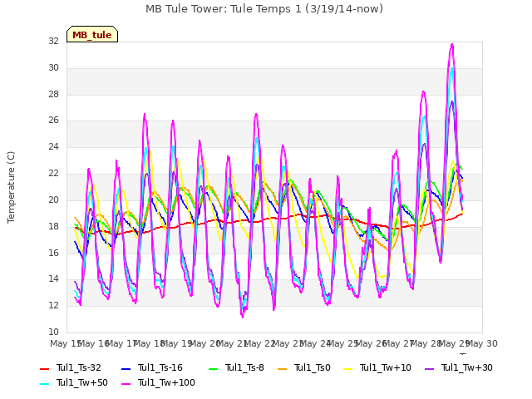The image size is (532, 399).
Task: Click the y-axis value 16
Action: click(x=53, y=253)
